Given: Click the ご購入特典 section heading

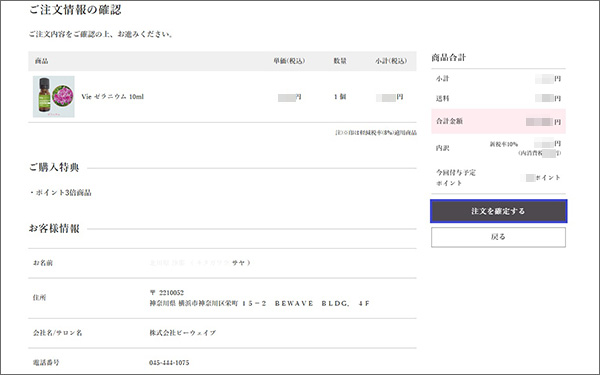Looking at the screenshot, I should [x=54, y=167].
